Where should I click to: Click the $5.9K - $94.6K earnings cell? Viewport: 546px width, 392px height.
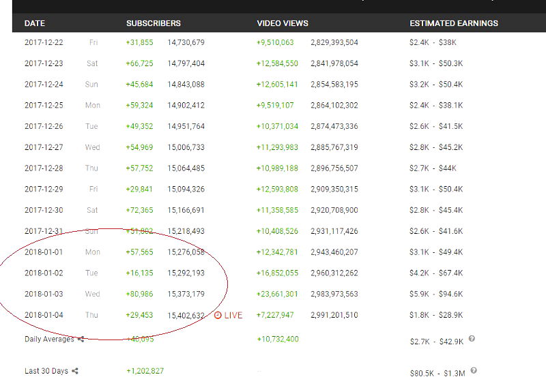coord(436,294)
